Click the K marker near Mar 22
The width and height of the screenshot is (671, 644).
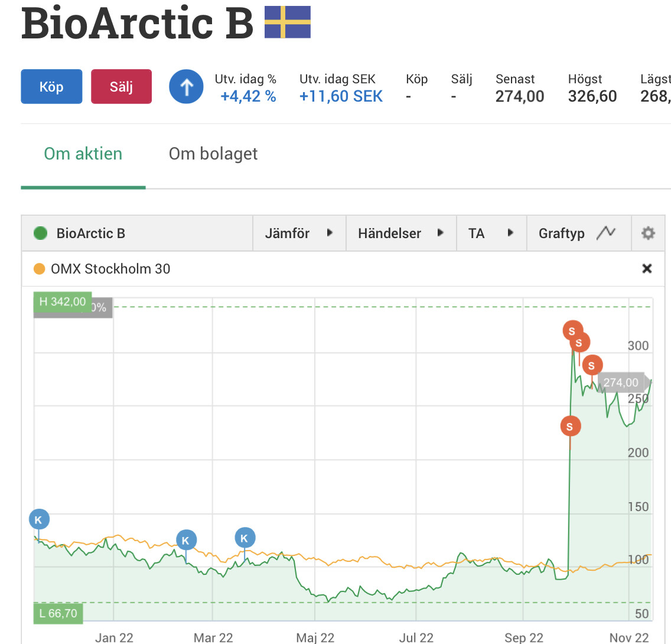(x=186, y=540)
